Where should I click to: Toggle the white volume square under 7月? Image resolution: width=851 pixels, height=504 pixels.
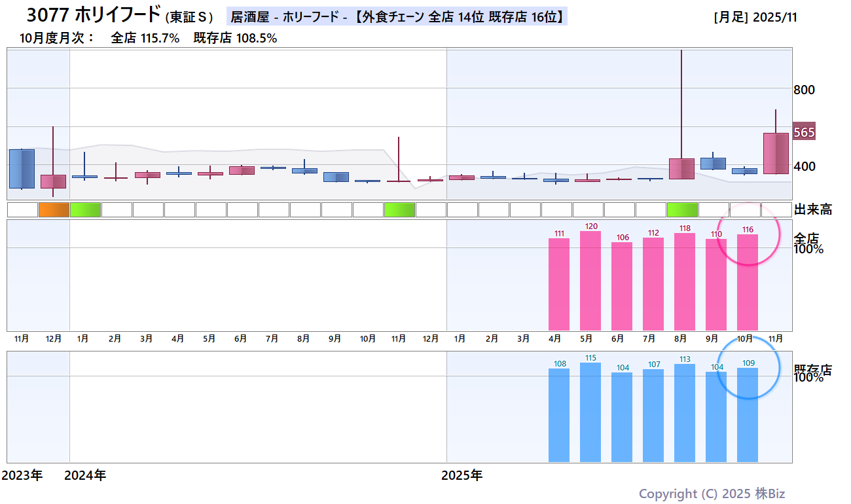coord(272,208)
